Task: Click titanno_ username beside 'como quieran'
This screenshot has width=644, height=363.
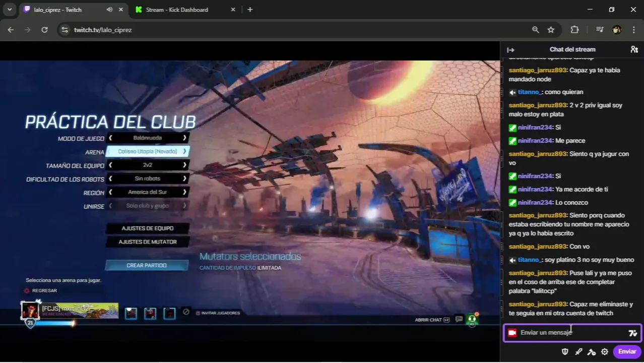Action: pos(530,92)
